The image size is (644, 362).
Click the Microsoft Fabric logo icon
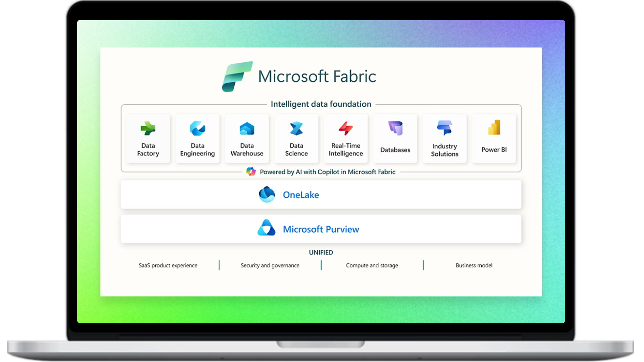(x=237, y=76)
